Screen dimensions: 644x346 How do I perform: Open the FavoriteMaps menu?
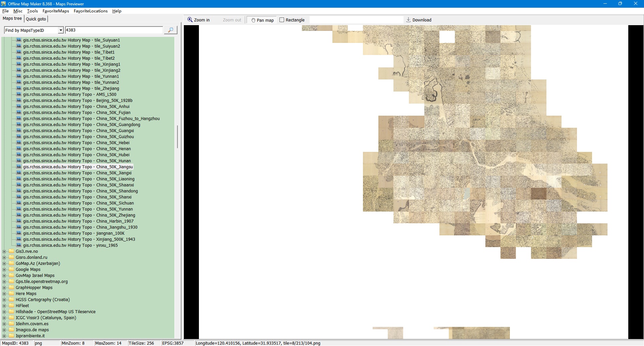click(56, 11)
